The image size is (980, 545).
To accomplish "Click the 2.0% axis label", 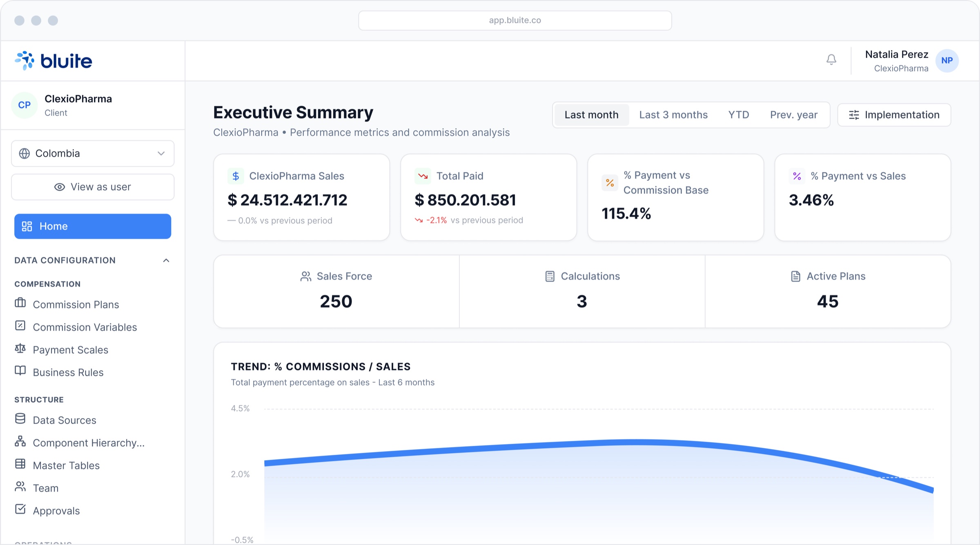I will pos(240,474).
